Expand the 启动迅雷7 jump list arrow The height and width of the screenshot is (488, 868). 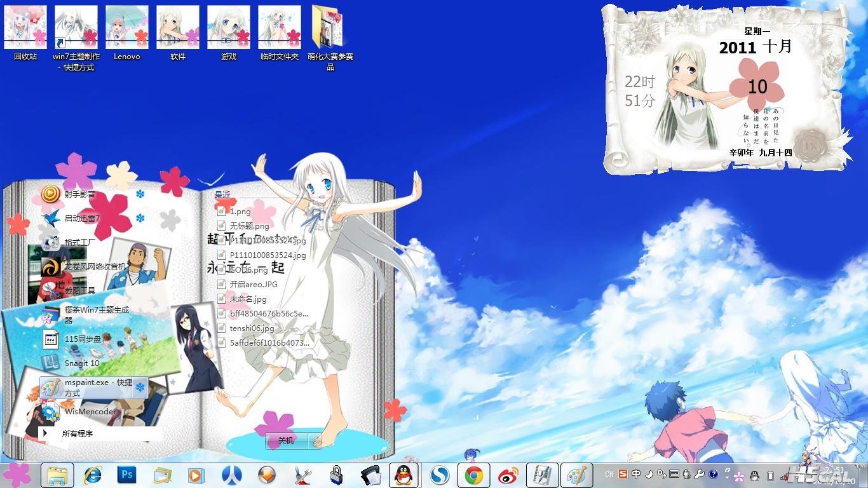140,219
